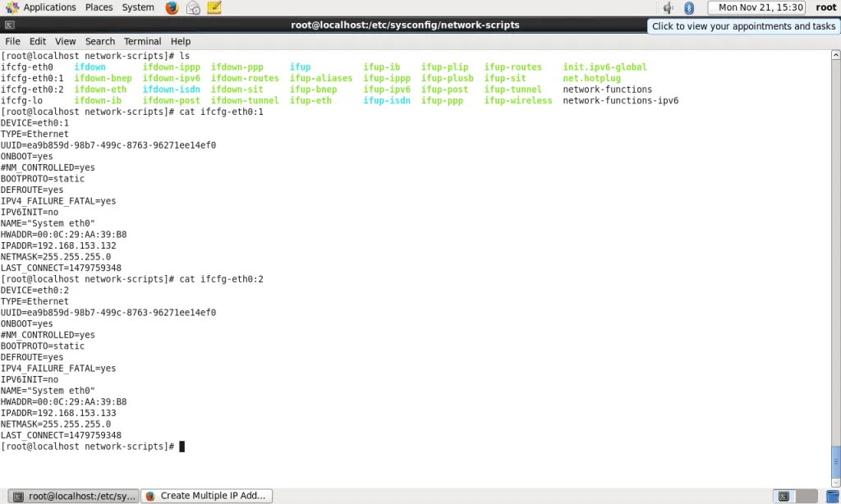Click the scrollbar down arrow
This screenshot has width=841, height=504.
[835, 483]
